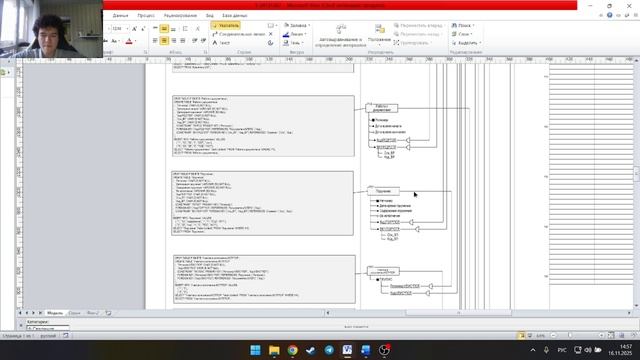Toggle center horizontal text alignment
The height and width of the screenshot is (360, 640).
tap(164, 41)
